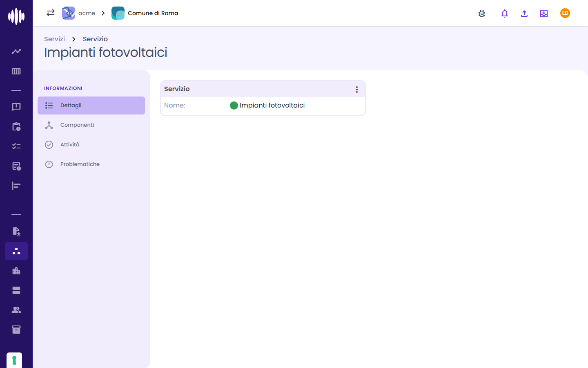Click the Comune di Roma logo
Viewport: 588px width, 368px height.
[118, 13]
